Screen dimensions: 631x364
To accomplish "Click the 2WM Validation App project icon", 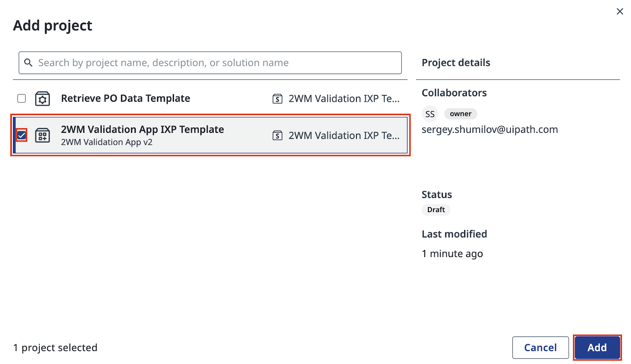I will pyautogui.click(x=43, y=136).
